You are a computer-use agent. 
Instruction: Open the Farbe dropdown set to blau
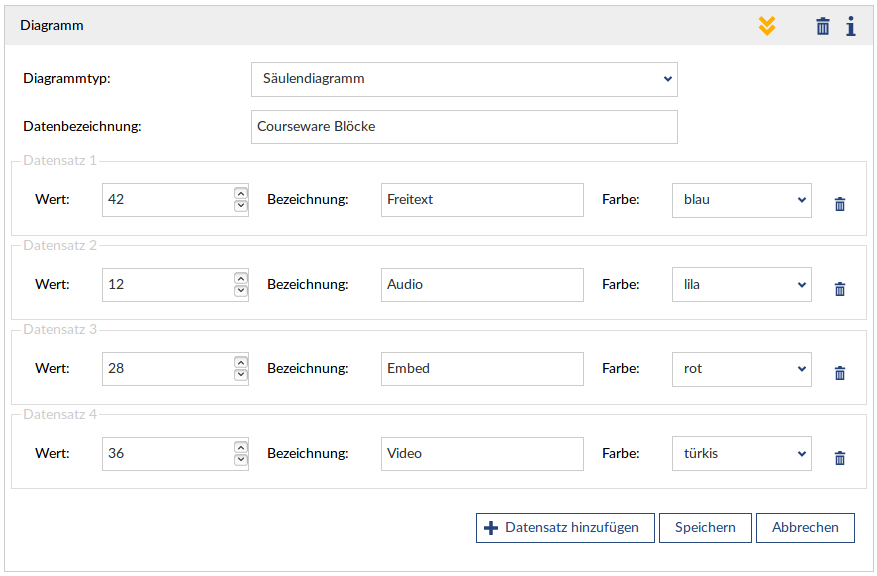tap(741, 200)
